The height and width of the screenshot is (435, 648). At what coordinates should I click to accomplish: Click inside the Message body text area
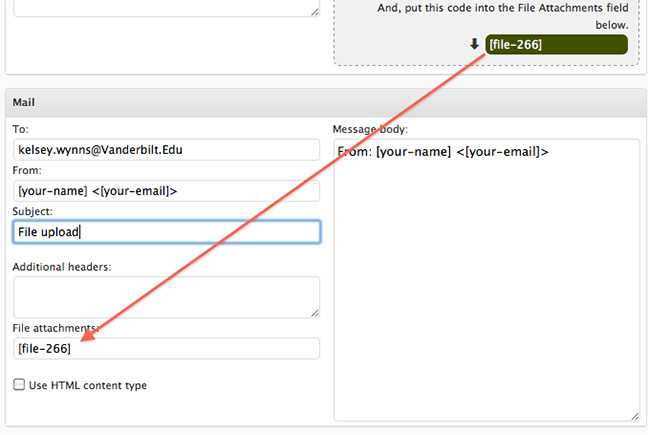point(486,280)
